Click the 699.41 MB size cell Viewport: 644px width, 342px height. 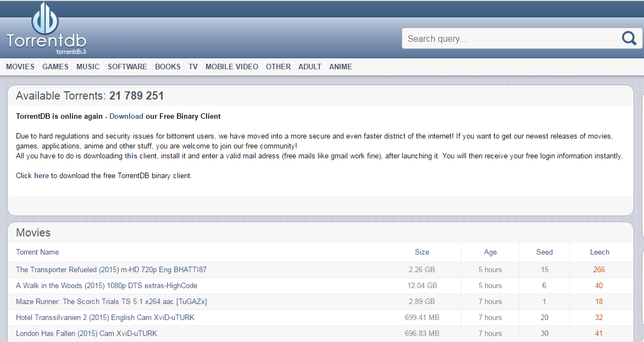pyautogui.click(x=422, y=317)
